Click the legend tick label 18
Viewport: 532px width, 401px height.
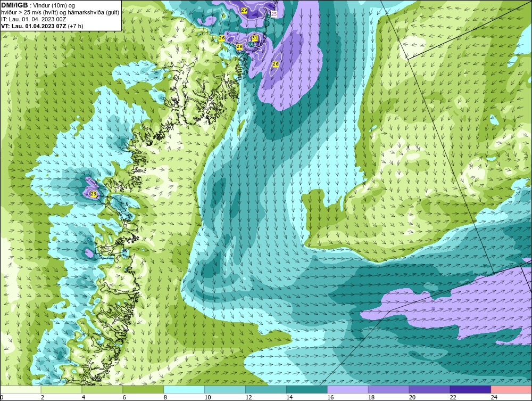pos(371,397)
